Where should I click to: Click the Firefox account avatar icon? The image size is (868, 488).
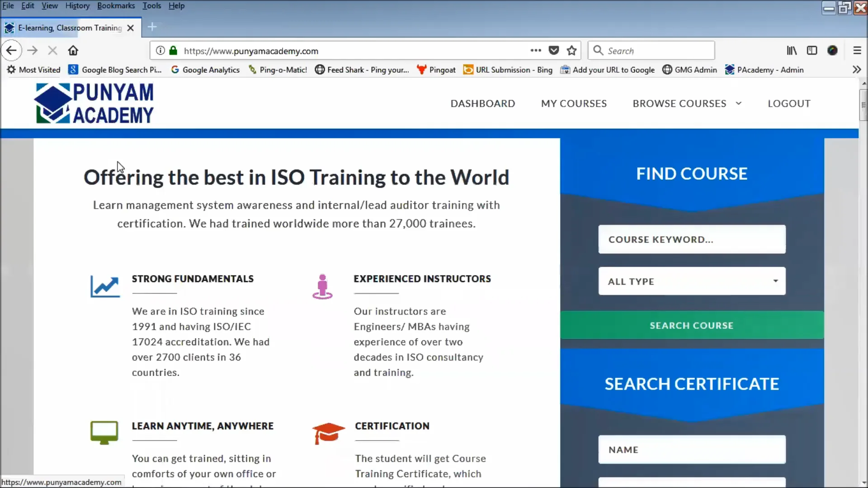click(x=832, y=50)
